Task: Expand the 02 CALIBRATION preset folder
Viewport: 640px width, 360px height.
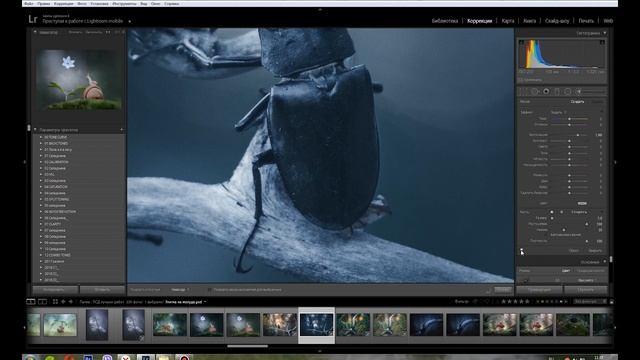Action: [x=41, y=162]
